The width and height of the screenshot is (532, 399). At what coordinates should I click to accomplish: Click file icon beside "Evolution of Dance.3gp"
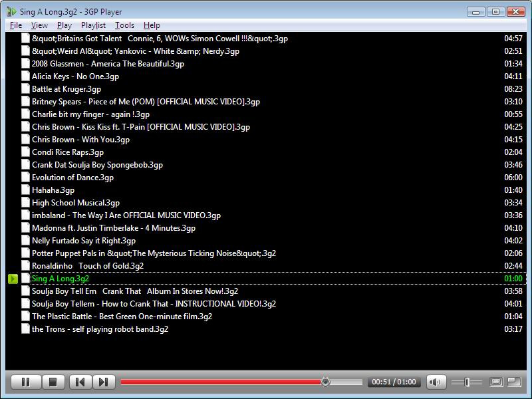[x=25, y=178]
